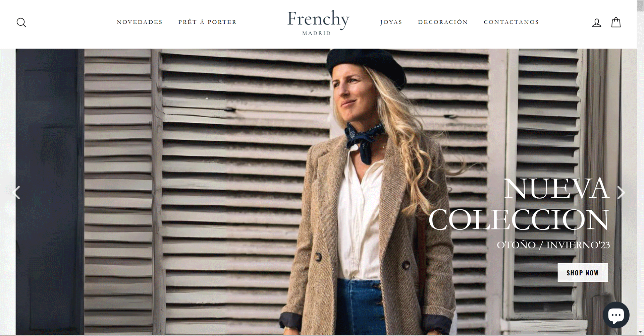Open the Joyas menu item

click(391, 22)
